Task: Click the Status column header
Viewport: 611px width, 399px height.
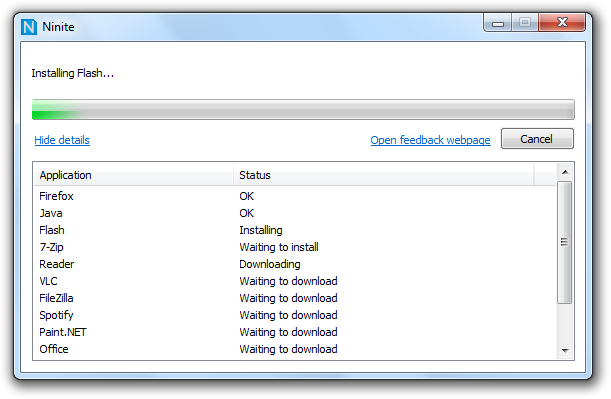Action: click(x=383, y=175)
